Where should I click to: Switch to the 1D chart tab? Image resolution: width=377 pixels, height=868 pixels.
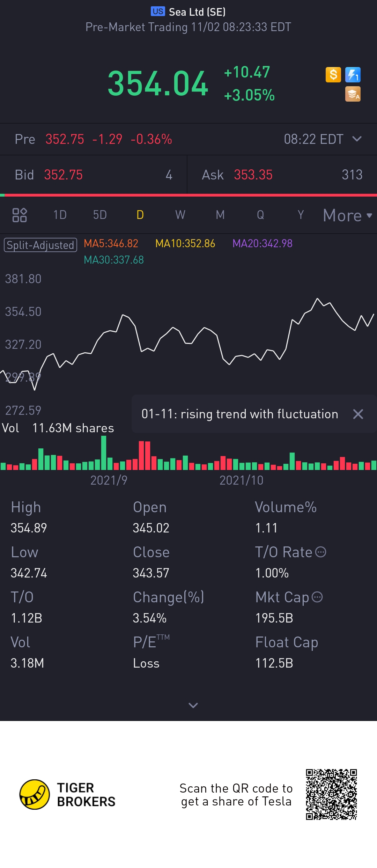(60, 215)
